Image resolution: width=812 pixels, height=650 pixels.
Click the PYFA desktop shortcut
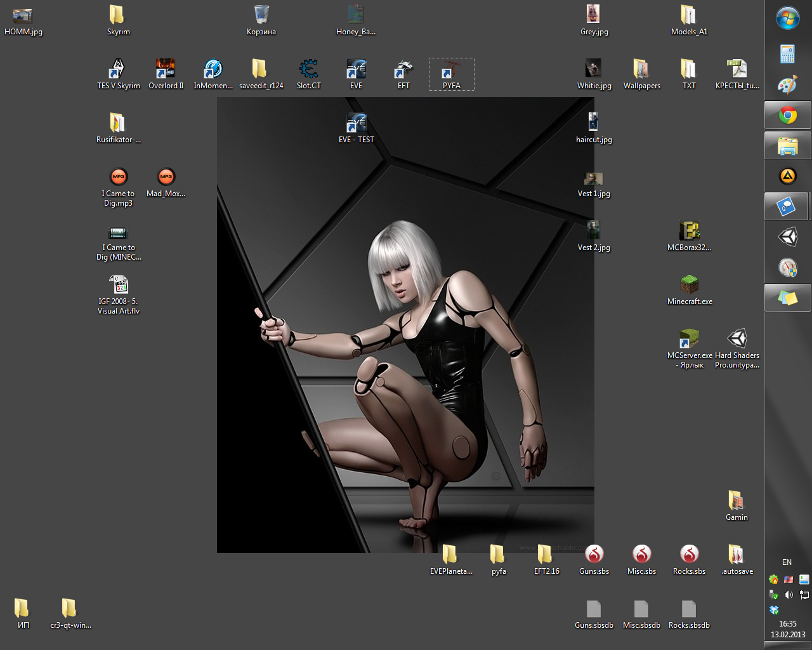[451, 69]
